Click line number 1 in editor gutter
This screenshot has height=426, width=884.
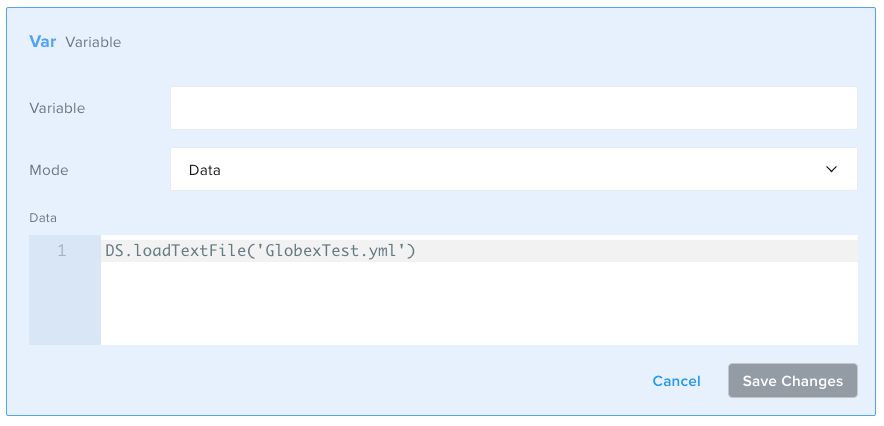pos(62,251)
